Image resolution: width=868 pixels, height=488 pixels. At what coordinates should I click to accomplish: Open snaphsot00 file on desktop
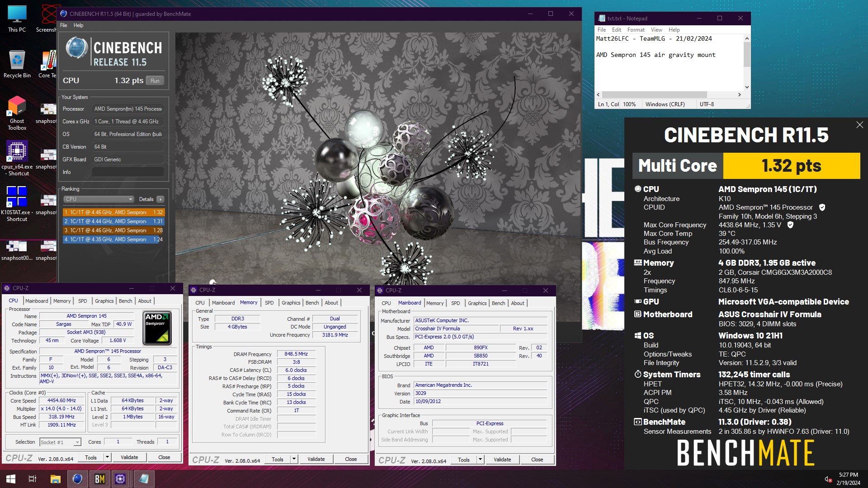[x=17, y=250]
